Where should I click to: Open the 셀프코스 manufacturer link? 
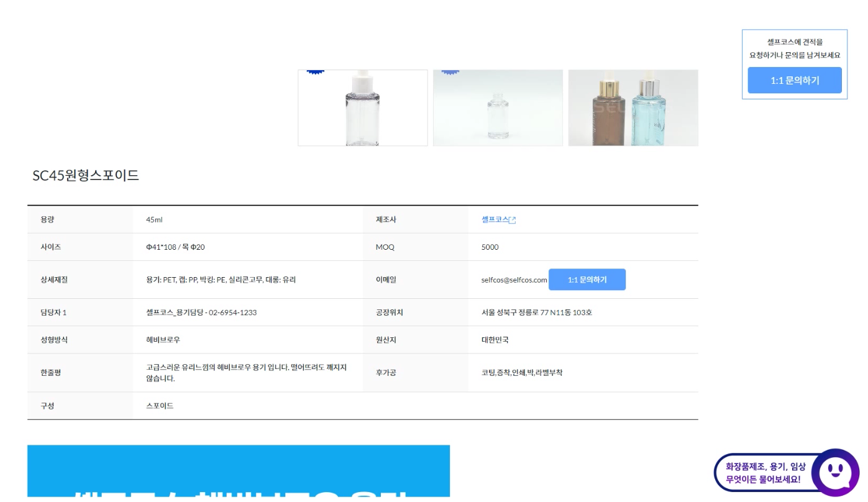495,220
